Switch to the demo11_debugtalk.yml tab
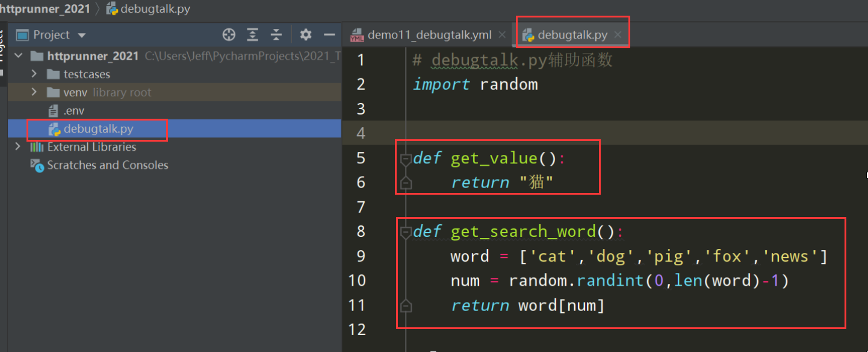Viewport: 868px width, 352px height. pyautogui.click(x=429, y=34)
